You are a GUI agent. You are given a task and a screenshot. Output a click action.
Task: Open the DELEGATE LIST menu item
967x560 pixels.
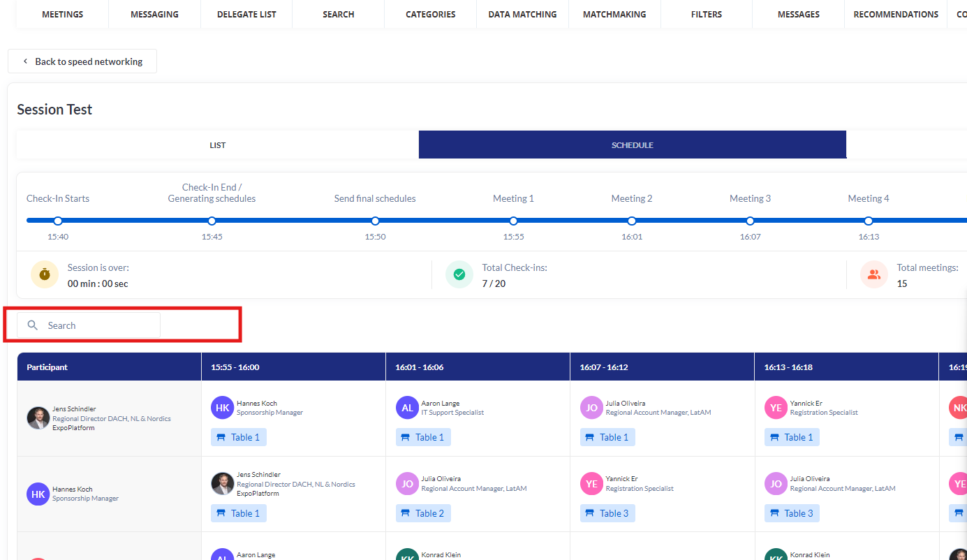246,14
